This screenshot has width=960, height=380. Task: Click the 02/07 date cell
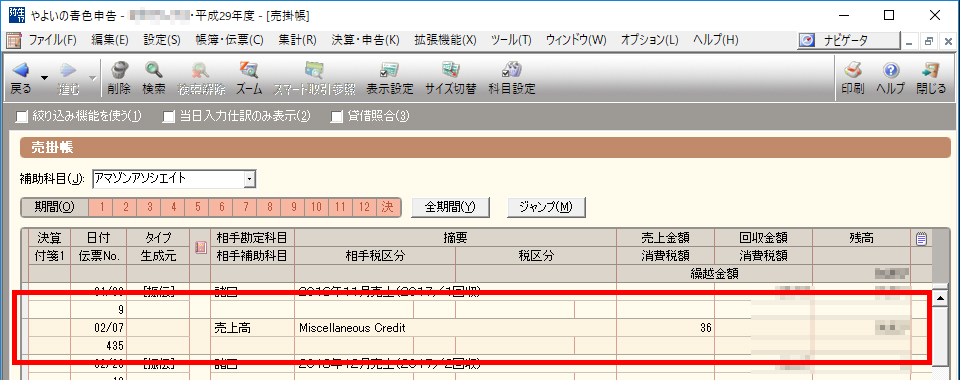99,328
